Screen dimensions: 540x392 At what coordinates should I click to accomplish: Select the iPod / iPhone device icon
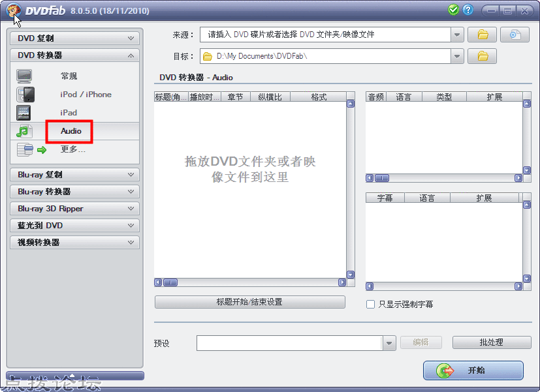[25, 95]
